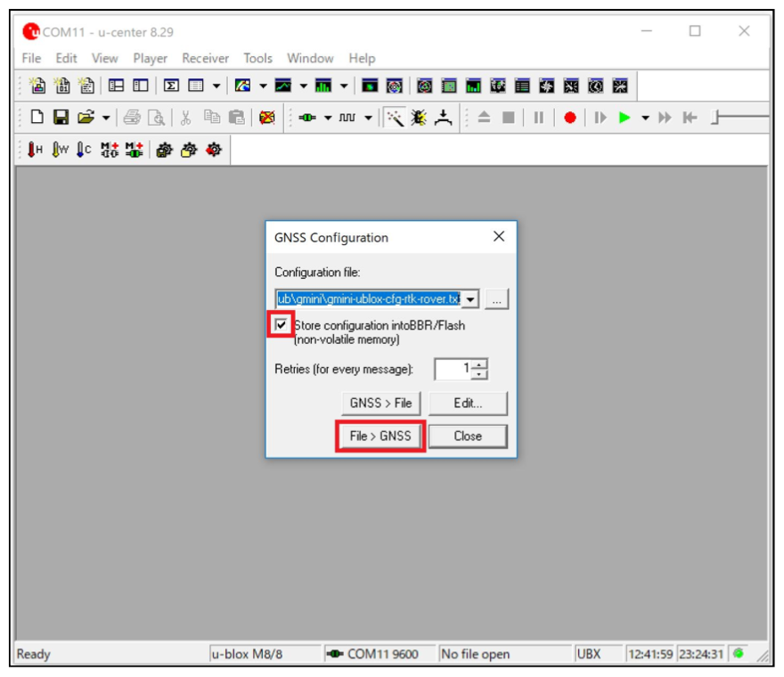This screenshot has height=677, width=784.
Task: Open the Binary Console view icon
Action: (x=62, y=86)
